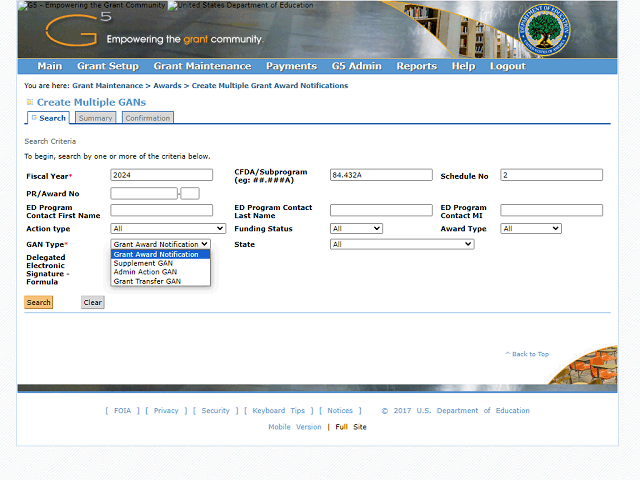Switch to Mobile Version link

click(x=295, y=427)
